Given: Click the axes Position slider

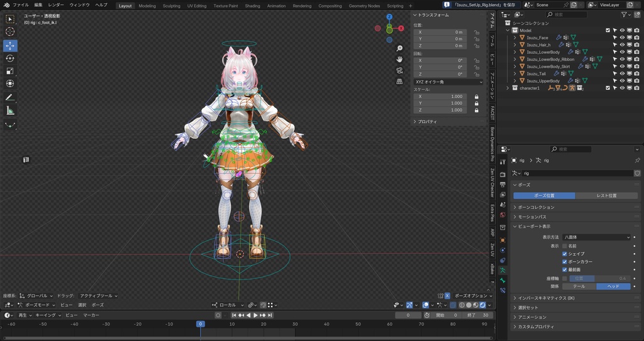Looking at the screenshot, I should [600, 278].
